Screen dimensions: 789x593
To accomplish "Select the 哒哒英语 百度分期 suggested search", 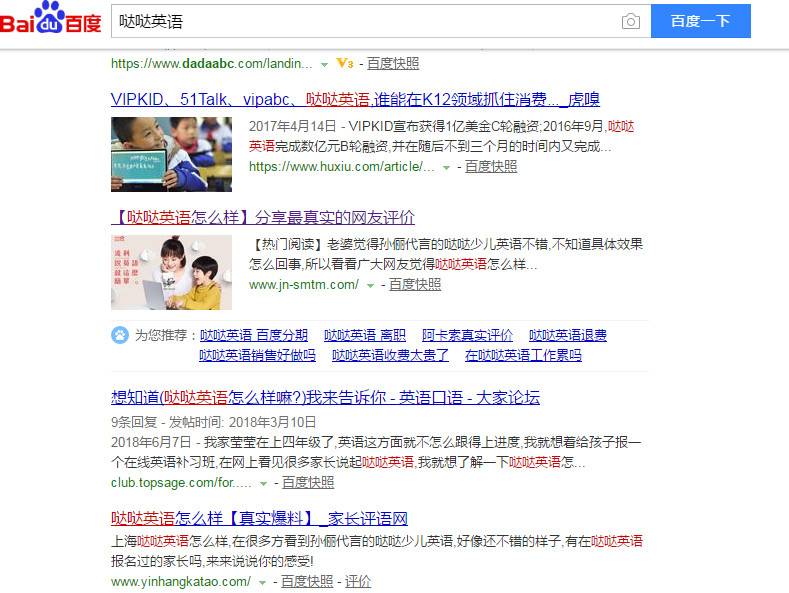I will pos(254,335).
